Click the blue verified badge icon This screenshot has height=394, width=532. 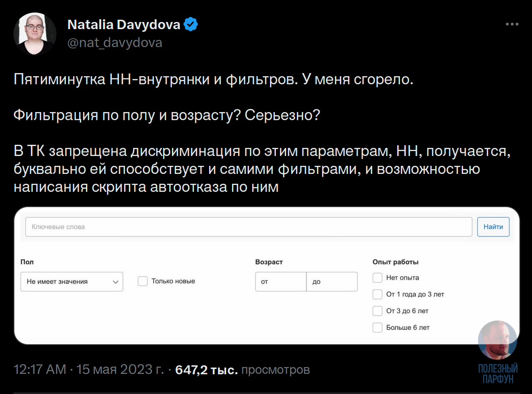pyautogui.click(x=191, y=24)
